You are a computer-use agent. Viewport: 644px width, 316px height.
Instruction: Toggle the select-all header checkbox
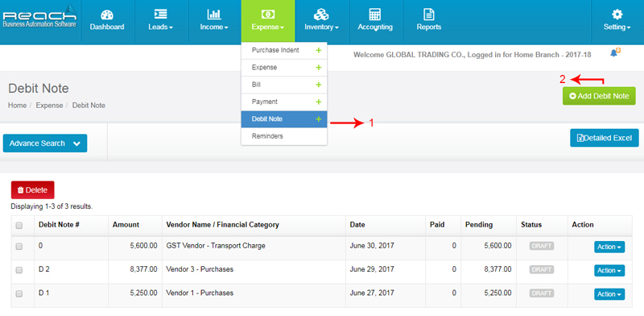(x=19, y=226)
